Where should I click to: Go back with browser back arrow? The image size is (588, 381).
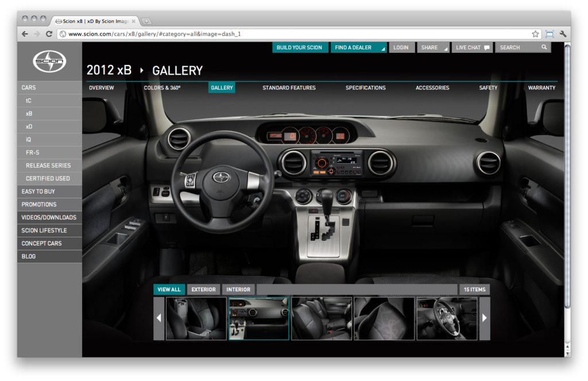click(25, 34)
